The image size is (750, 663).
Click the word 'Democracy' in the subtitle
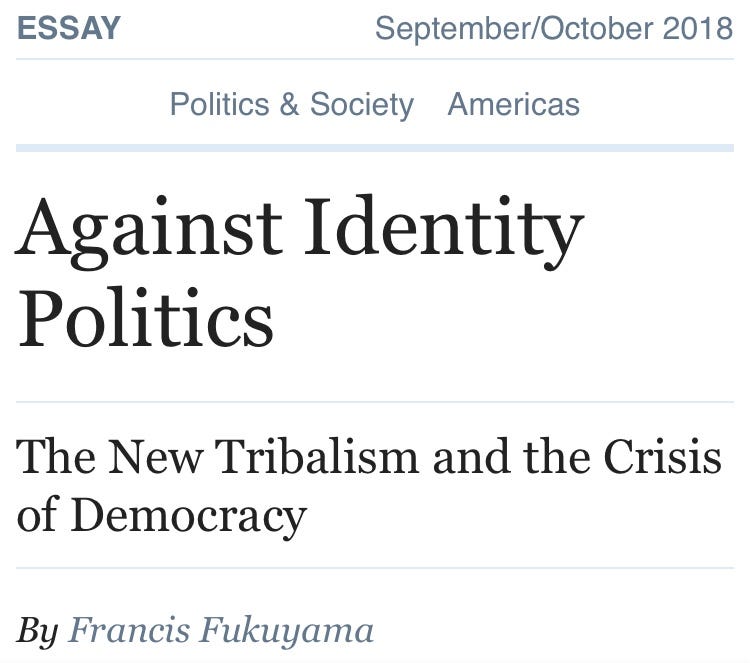[x=188, y=516]
